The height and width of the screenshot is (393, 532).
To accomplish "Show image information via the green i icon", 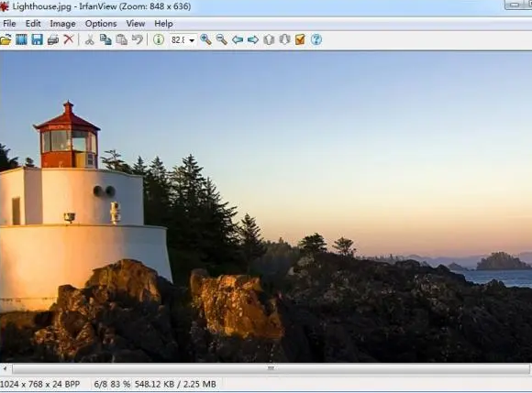I will (x=159, y=39).
